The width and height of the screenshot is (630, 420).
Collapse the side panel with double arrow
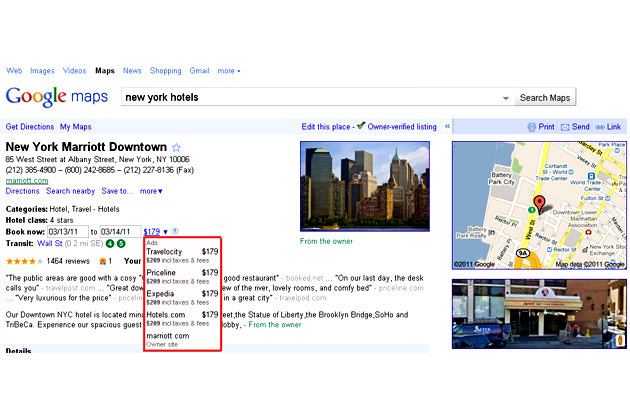click(x=447, y=126)
